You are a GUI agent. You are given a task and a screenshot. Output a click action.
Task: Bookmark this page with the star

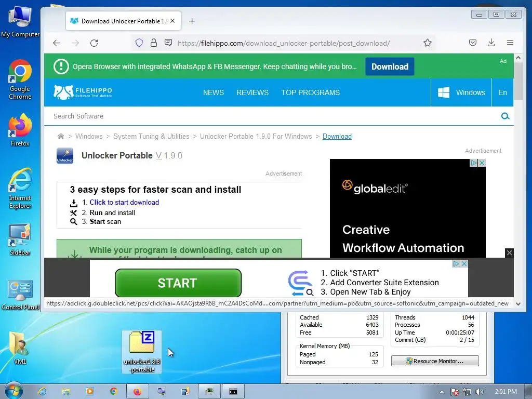(x=428, y=43)
